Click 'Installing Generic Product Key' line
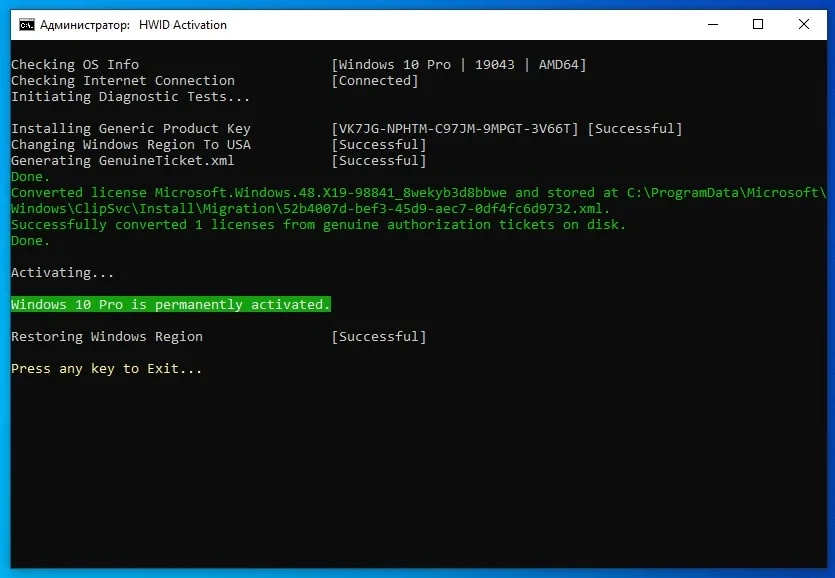This screenshot has width=835, height=578. click(x=131, y=128)
